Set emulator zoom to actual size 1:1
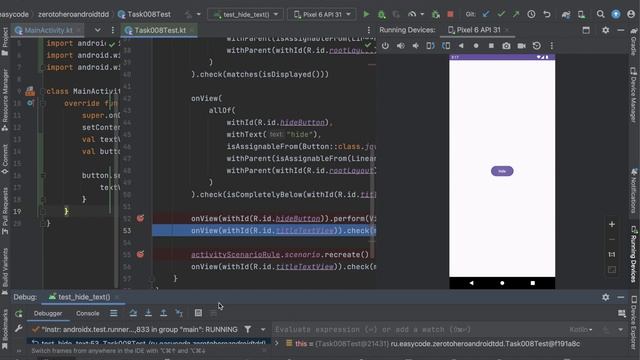Viewport: 640px width, 360px height. [612, 255]
